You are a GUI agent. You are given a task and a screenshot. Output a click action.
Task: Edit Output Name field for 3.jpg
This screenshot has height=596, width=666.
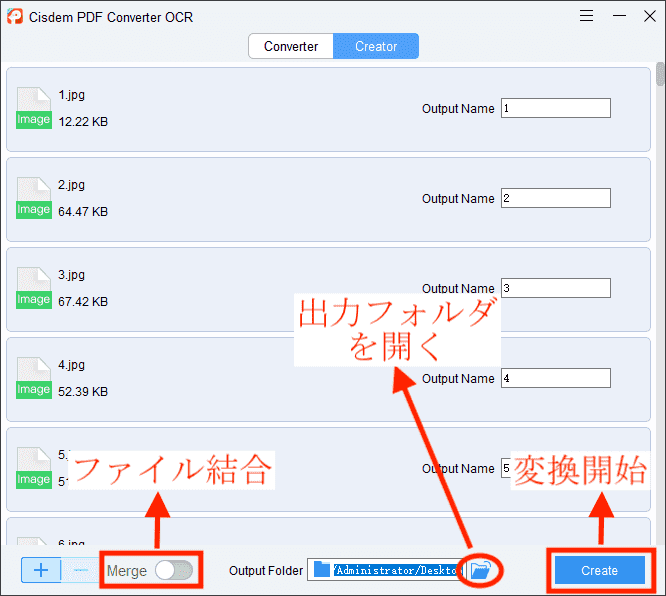click(556, 288)
